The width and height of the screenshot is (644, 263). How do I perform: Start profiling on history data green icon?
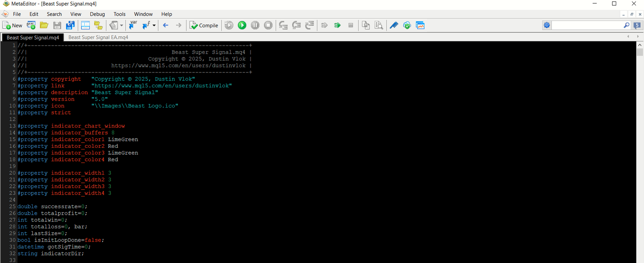[x=337, y=25]
